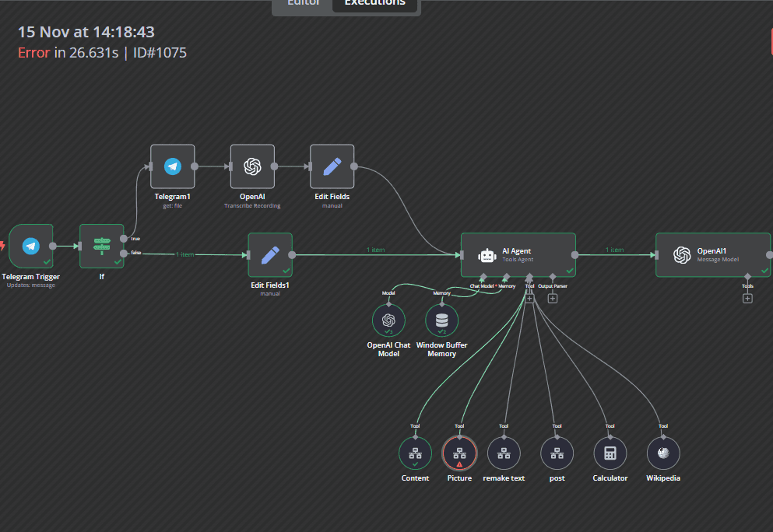Click the If node false output connector
The height and width of the screenshot is (532, 773).
(x=123, y=254)
